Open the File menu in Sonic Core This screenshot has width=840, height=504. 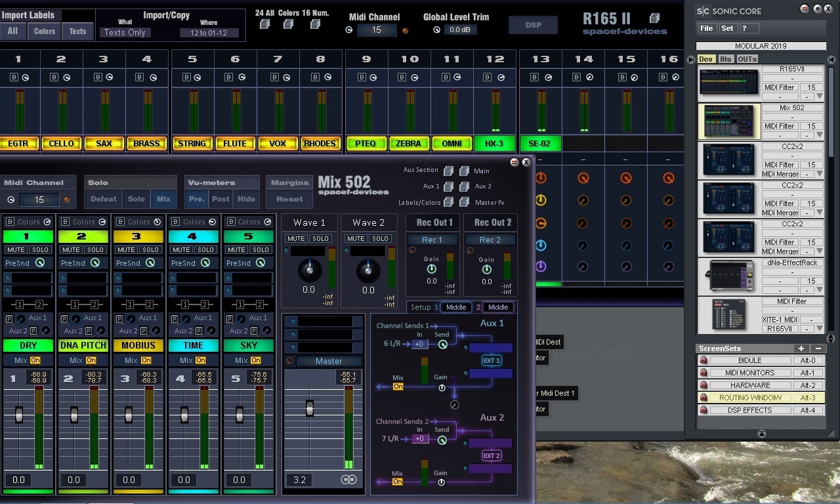click(x=706, y=28)
